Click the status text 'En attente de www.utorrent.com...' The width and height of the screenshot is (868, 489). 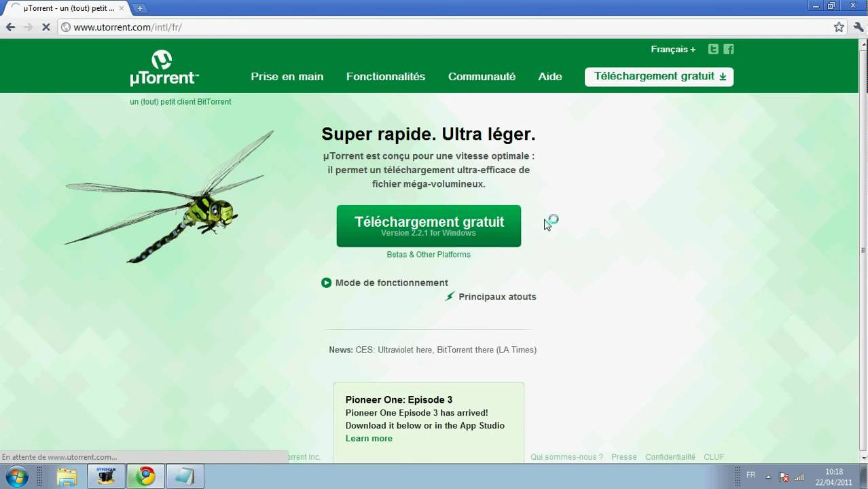(x=59, y=457)
